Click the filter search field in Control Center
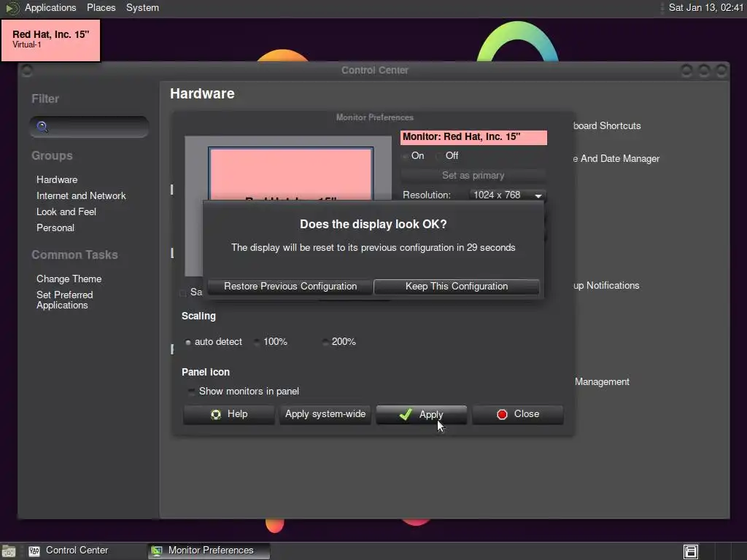Screen dimensions: 747x560 click(x=89, y=127)
